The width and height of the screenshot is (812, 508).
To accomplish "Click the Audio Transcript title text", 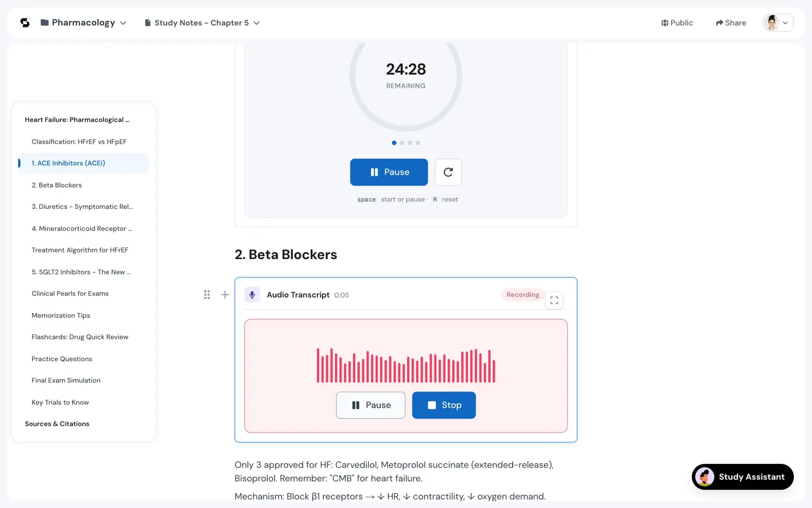I will tap(298, 295).
